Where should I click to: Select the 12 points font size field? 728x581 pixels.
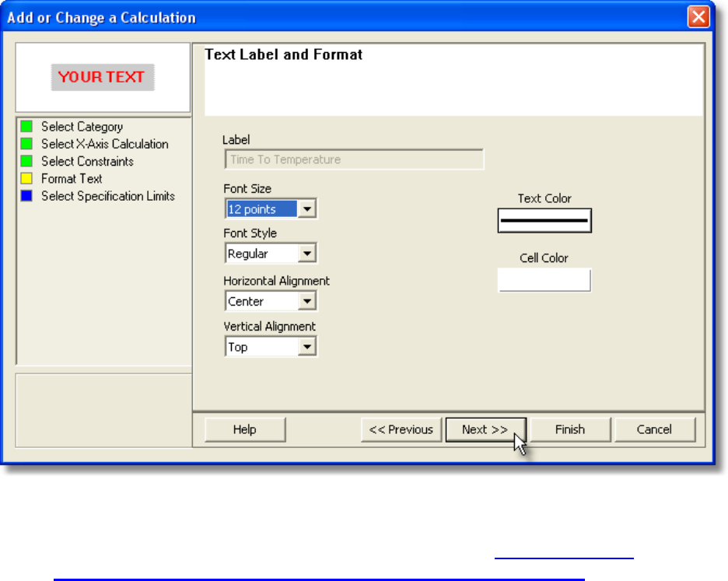click(x=262, y=209)
